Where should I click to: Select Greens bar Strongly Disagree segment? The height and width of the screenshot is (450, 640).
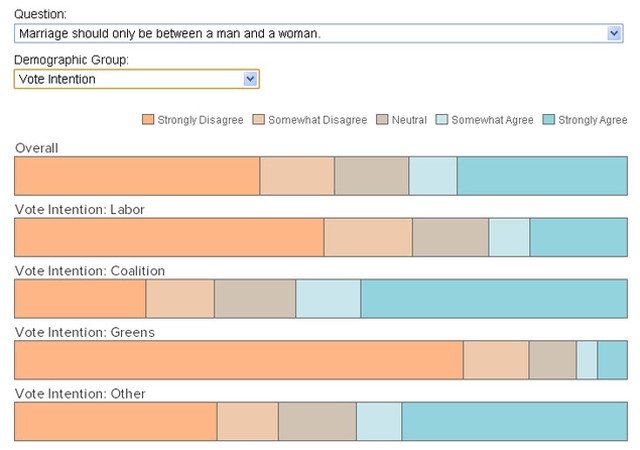pyautogui.click(x=239, y=360)
